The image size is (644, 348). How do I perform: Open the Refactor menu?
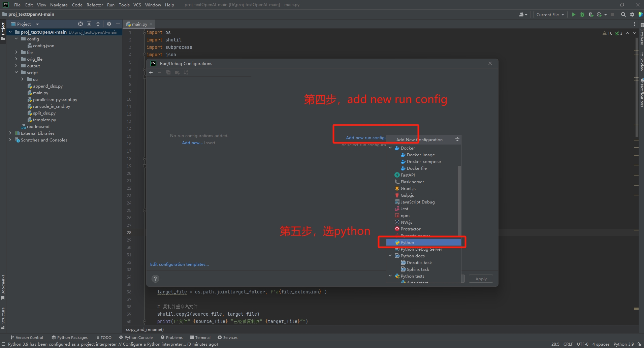click(x=95, y=5)
